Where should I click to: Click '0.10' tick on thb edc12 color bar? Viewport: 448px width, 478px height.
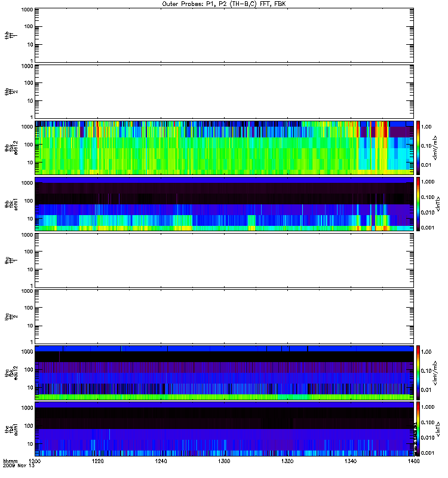pyautogui.click(x=426, y=146)
